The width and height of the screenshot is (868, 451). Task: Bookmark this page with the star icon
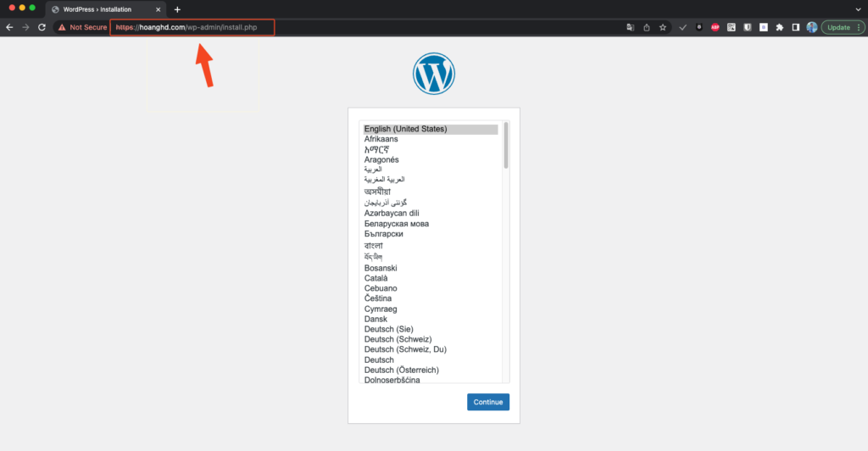pyautogui.click(x=663, y=27)
